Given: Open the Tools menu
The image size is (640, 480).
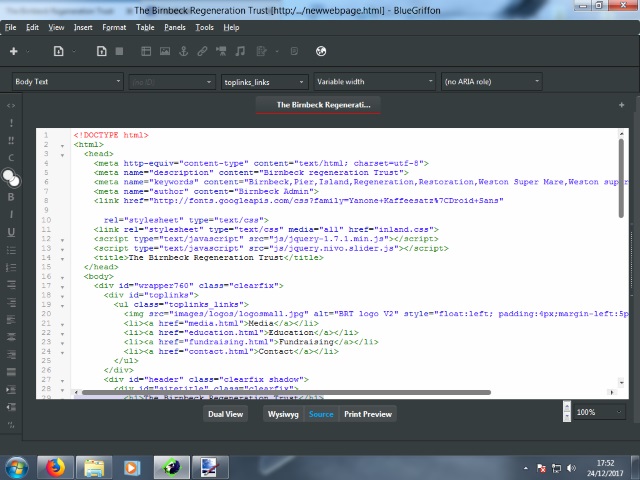Looking at the screenshot, I should (x=204, y=27).
